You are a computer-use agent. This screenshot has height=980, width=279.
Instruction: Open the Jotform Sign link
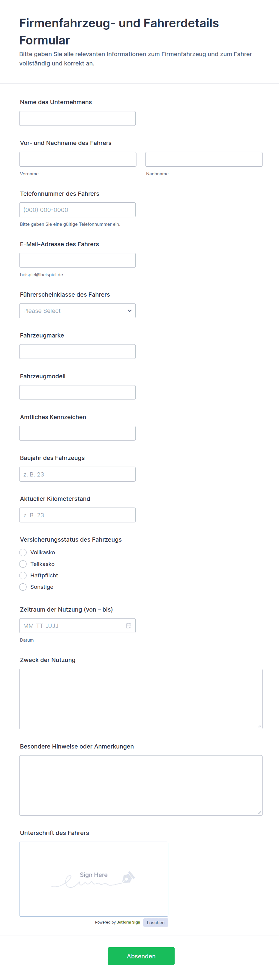click(128, 922)
